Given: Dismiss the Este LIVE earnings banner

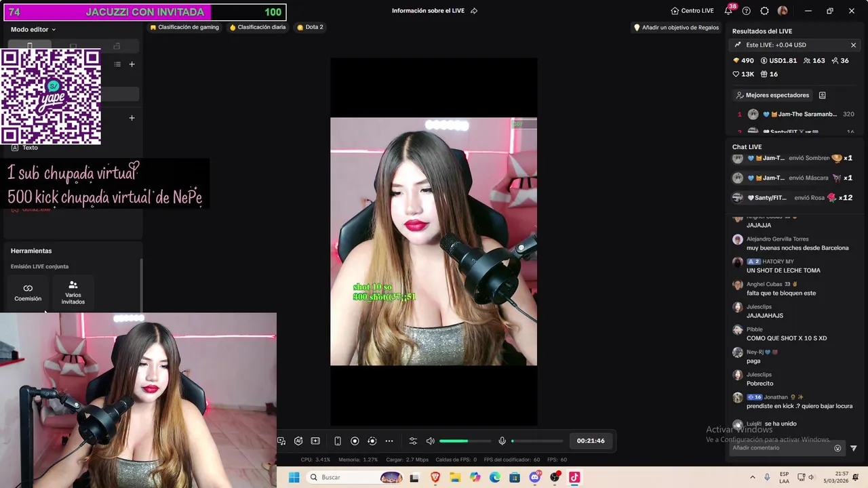Looking at the screenshot, I should coord(853,45).
